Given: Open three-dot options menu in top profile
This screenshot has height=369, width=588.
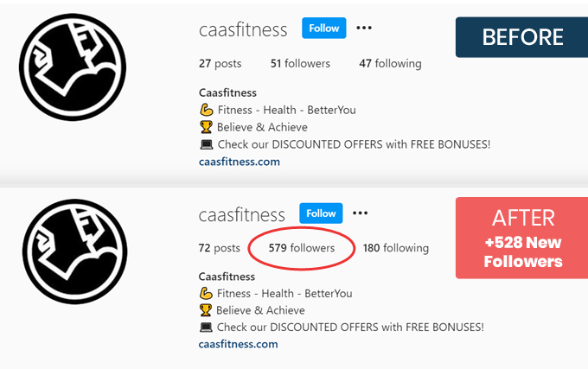Looking at the screenshot, I should pyautogui.click(x=364, y=28).
